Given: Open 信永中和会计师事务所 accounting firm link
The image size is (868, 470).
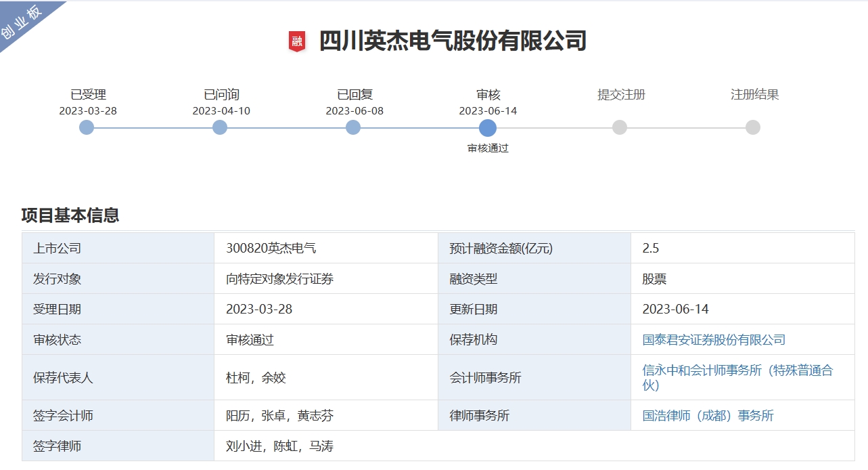Looking at the screenshot, I should pos(737,377).
